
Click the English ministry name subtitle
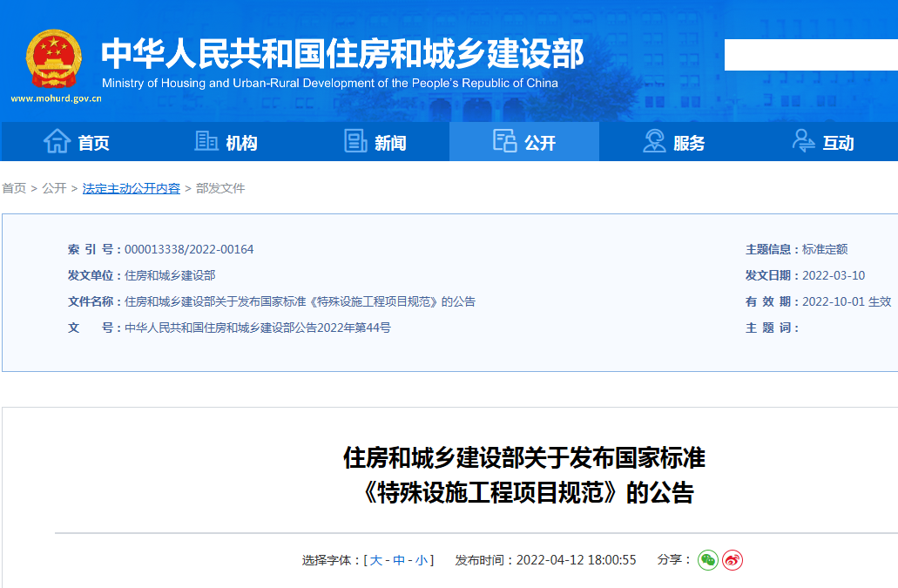(330, 83)
